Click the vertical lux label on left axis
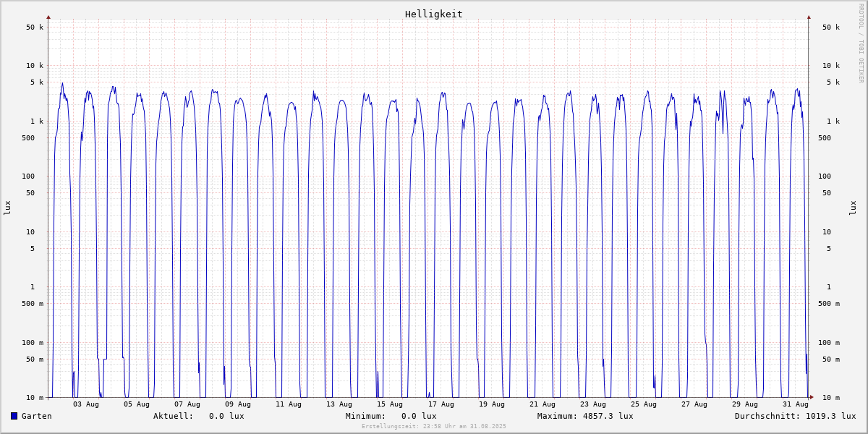Viewport: 868px width, 434px height. click(x=7, y=208)
